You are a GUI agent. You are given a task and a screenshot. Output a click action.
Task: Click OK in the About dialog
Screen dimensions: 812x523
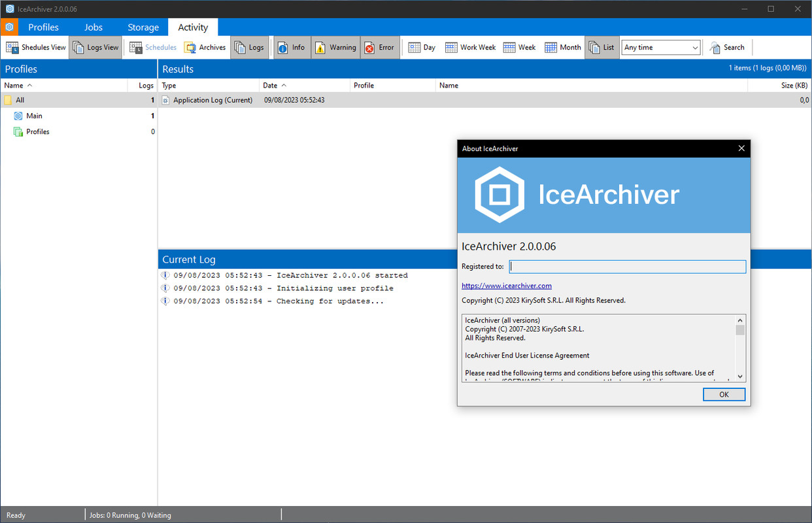tap(724, 395)
